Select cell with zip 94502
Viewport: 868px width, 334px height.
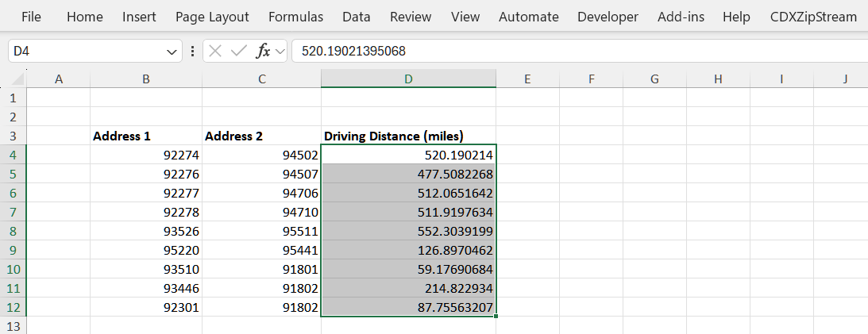262,155
